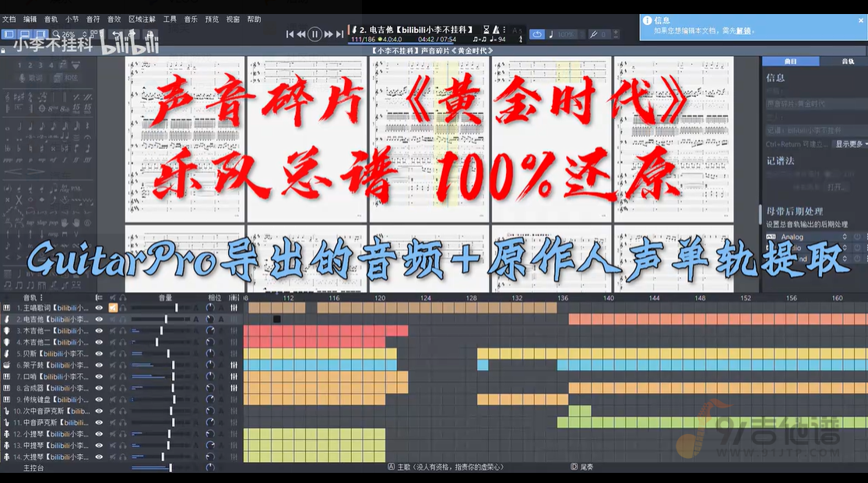Click keyboard instrument icon of track 7 口哨
The image size is (868, 483).
pyautogui.click(x=7, y=376)
